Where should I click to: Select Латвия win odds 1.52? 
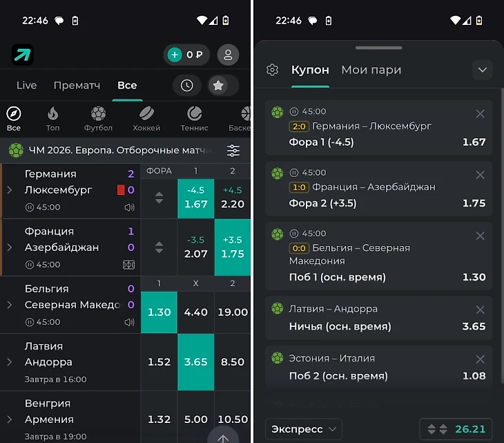159,362
